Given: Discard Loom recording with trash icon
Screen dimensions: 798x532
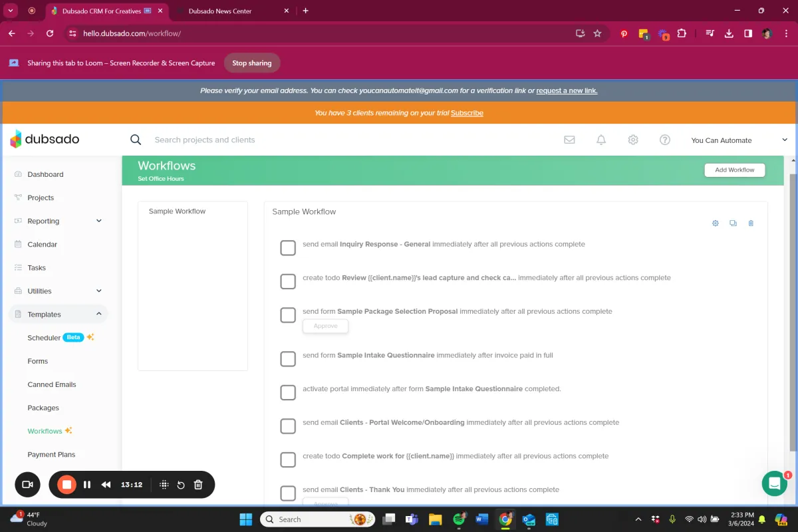Looking at the screenshot, I should click(198, 485).
